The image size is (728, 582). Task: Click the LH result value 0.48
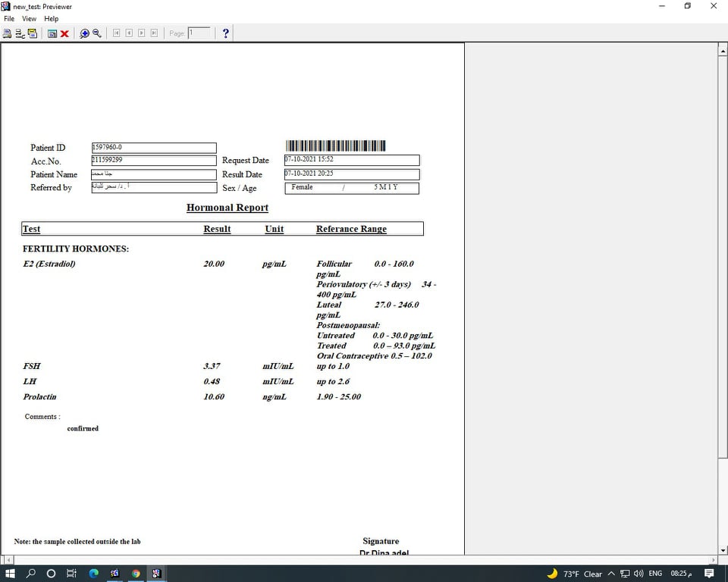pos(212,381)
